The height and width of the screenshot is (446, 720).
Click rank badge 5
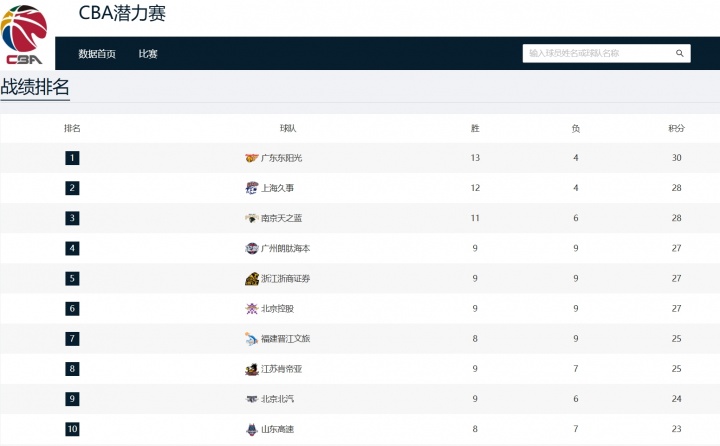click(x=72, y=278)
